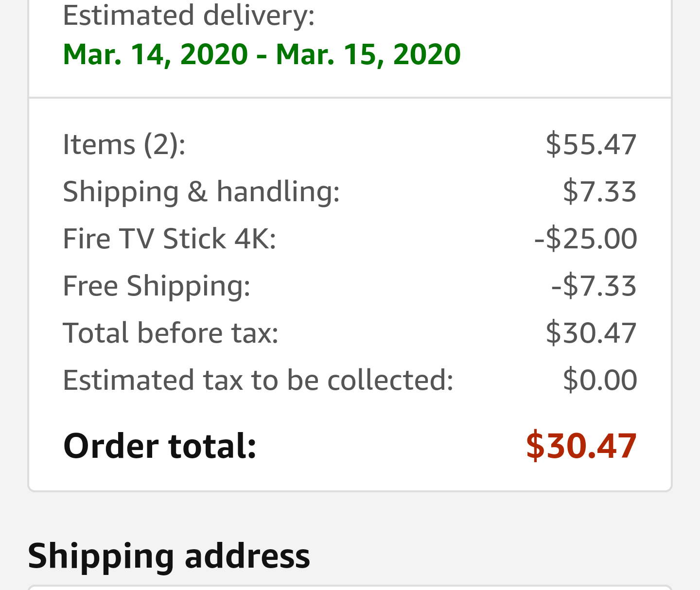Tap Estimated tax to be collected label
700x590 pixels.
pyautogui.click(x=258, y=380)
